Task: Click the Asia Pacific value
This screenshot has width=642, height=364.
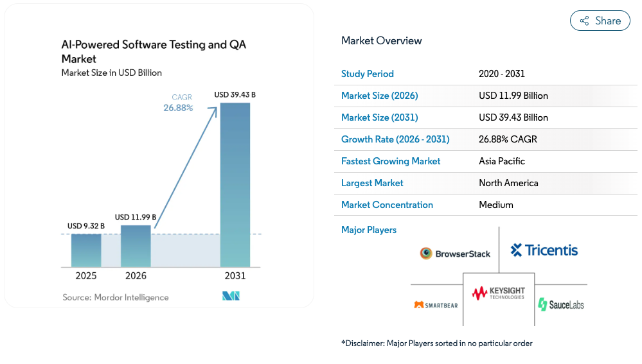Action: (501, 161)
